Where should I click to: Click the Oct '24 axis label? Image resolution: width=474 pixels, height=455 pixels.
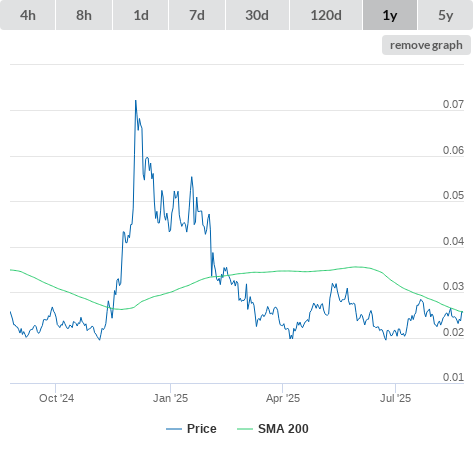click(56, 398)
